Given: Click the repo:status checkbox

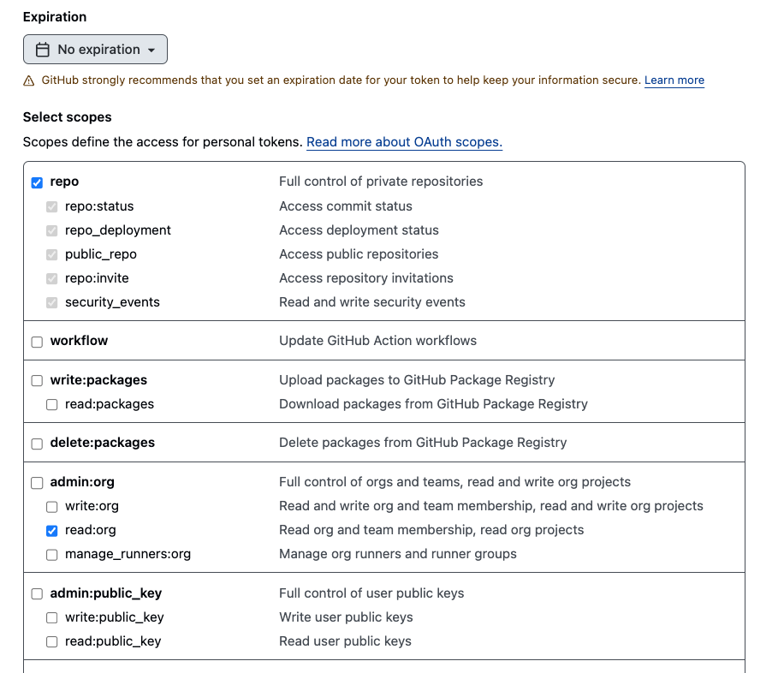Looking at the screenshot, I should (x=52, y=206).
